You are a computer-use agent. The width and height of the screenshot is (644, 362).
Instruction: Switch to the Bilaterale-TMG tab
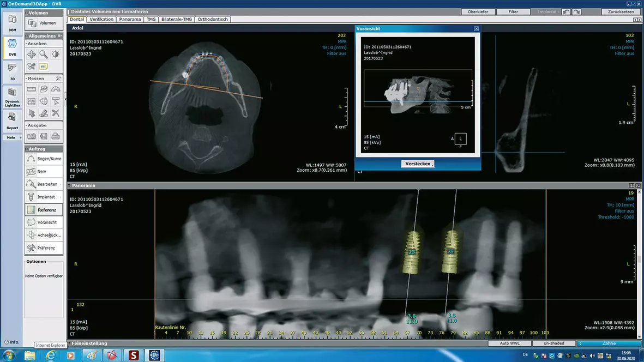pyautogui.click(x=177, y=19)
